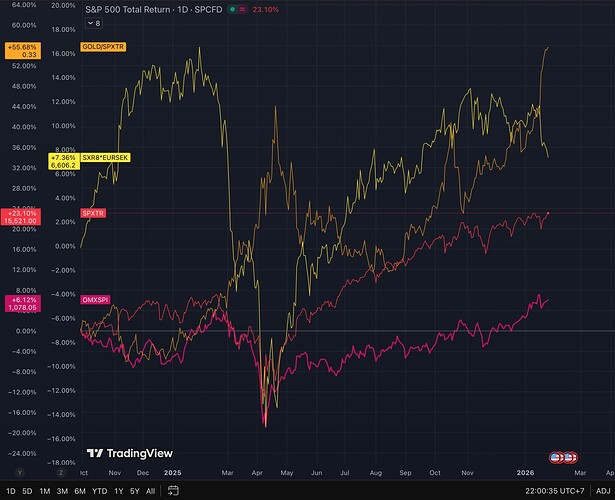Viewport: 615px width, 500px height.
Task: Choose the 6M time range
Action: point(80,491)
